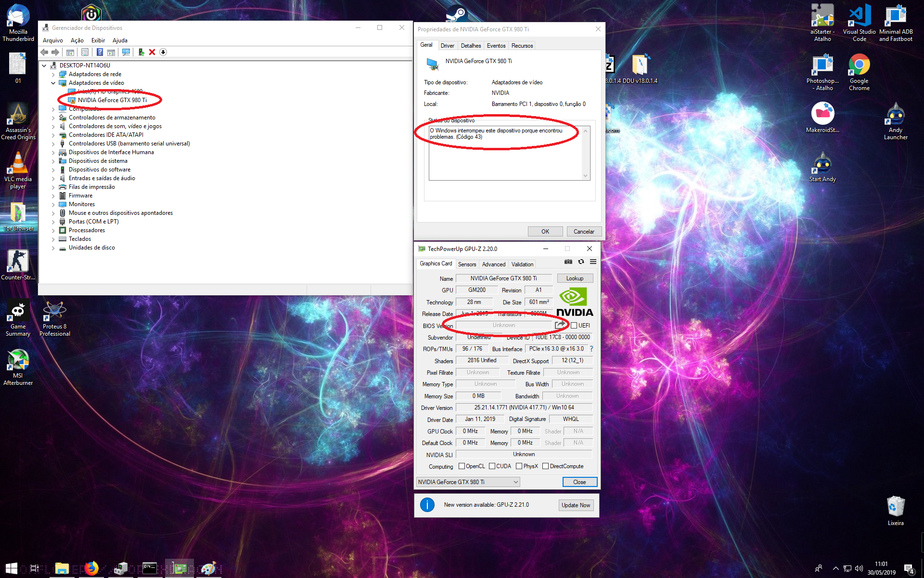
Task: Open the Lixeira recycle bin
Action: pos(896,511)
